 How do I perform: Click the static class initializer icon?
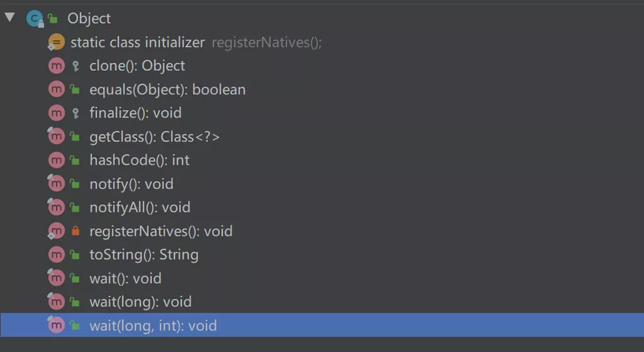pyautogui.click(x=56, y=42)
